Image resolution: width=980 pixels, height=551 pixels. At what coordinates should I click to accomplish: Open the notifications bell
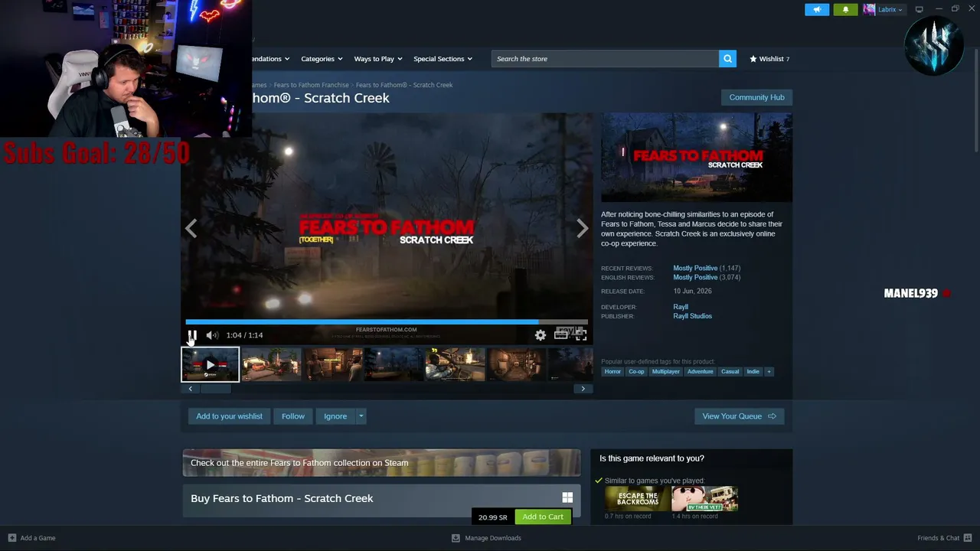coord(845,9)
